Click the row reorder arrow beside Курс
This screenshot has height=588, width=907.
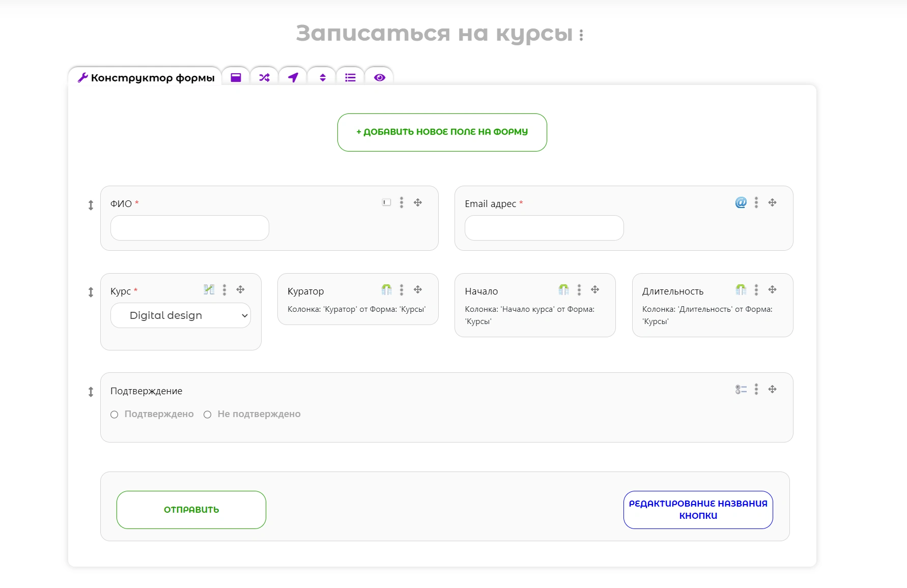tap(91, 292)
